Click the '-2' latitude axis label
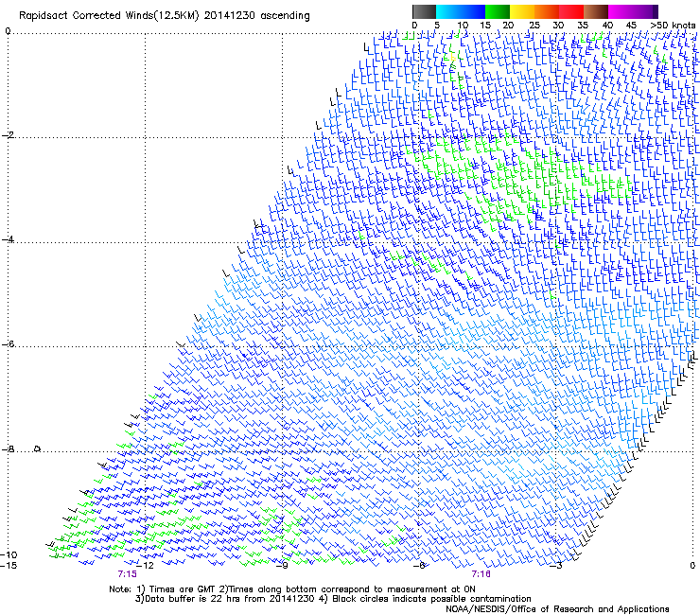 click(x=8, y=135)
